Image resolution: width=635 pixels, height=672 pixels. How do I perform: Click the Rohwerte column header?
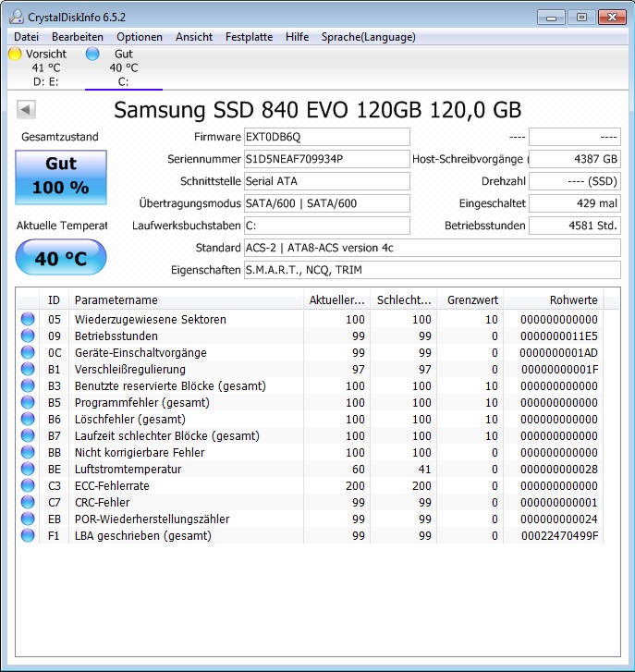tap(554, 300)
